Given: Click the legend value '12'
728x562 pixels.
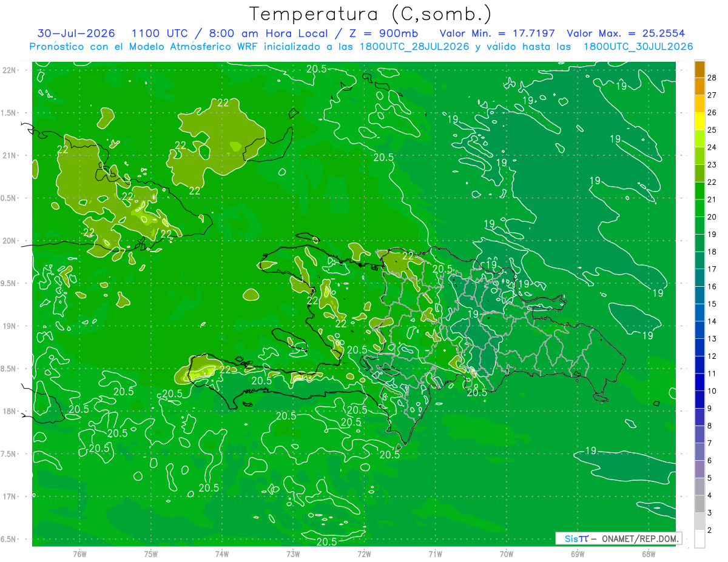Looking at the screenshot, I should coord(712,356).
